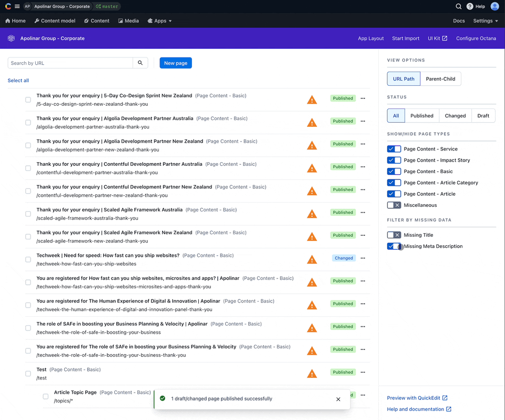Enable the Missing Title filter
This screenshot has width=505, height=420.
coord(394,235)
